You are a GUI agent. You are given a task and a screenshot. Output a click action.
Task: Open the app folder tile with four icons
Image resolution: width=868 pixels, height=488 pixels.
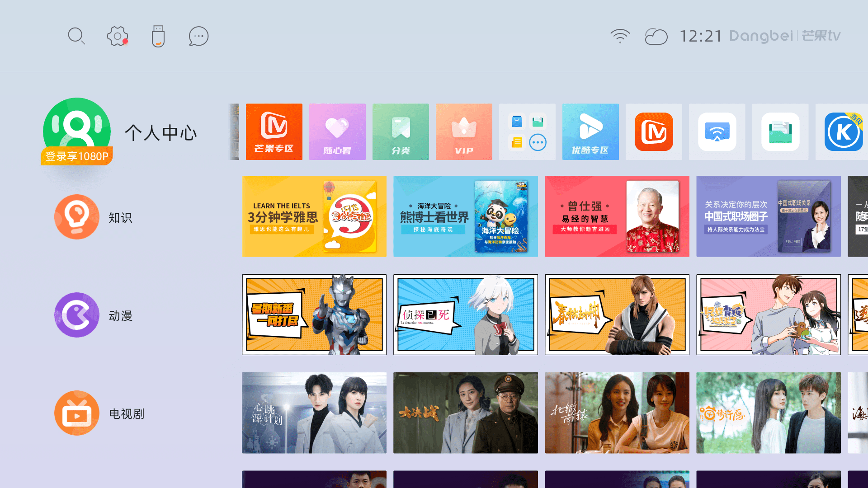tap(527, 132)
